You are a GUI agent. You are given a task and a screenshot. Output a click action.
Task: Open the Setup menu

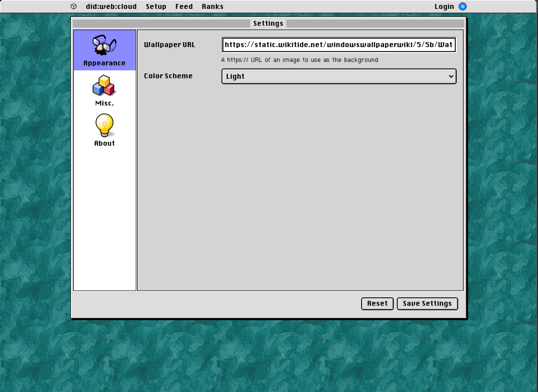click(x=156, y=6)
